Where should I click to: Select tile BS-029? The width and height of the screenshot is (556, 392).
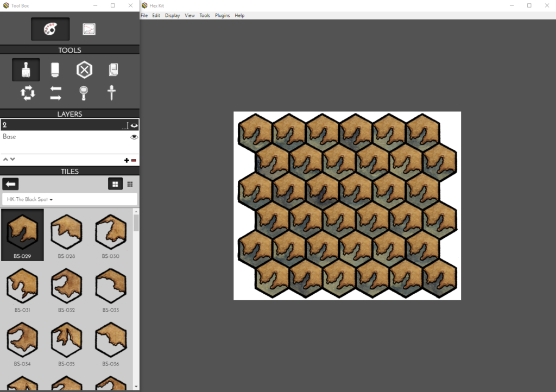(x=22, y=235)
